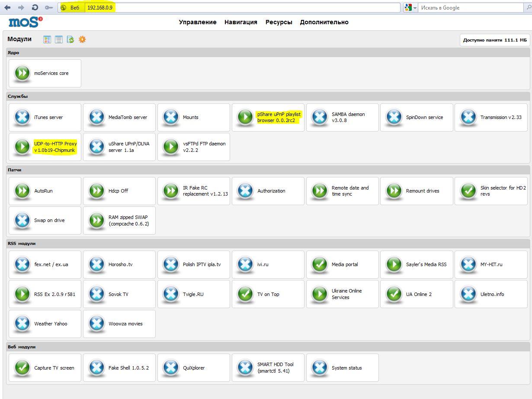Click the mOS logo
The height and width of the screenshot is (399, 532).
coord(25,22)
